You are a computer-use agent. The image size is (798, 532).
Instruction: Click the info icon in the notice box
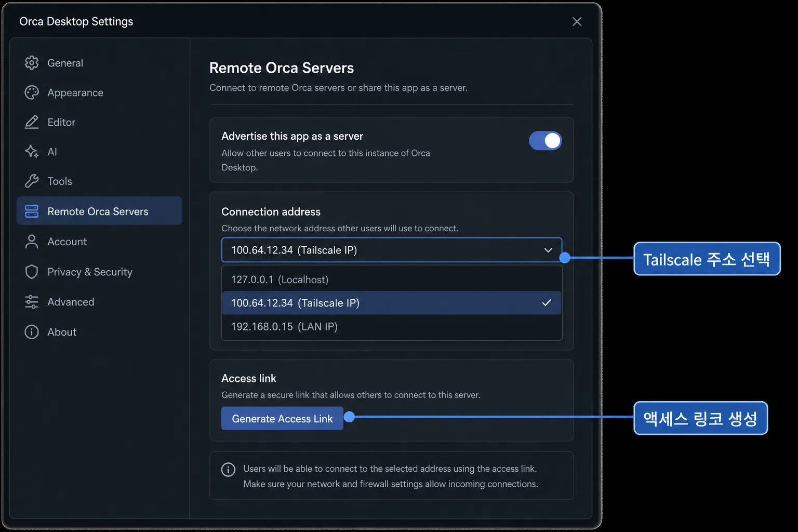(x=228, y=469)
